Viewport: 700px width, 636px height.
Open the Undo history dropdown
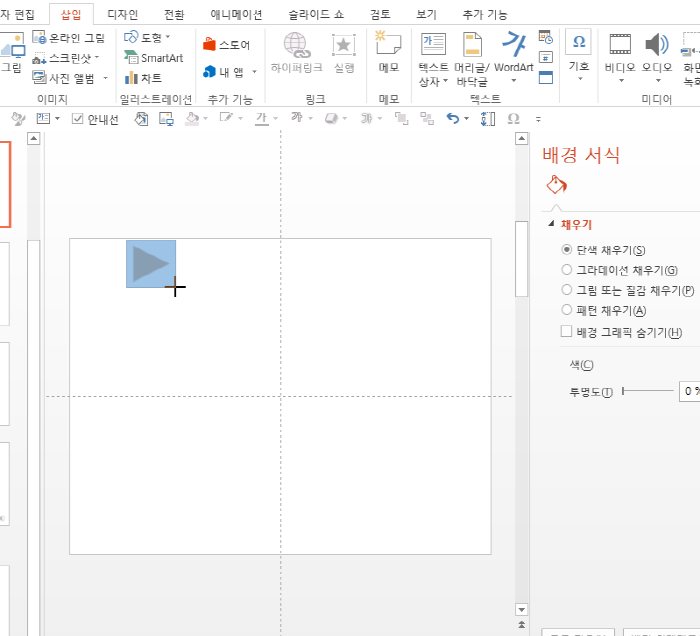(467, 118)
